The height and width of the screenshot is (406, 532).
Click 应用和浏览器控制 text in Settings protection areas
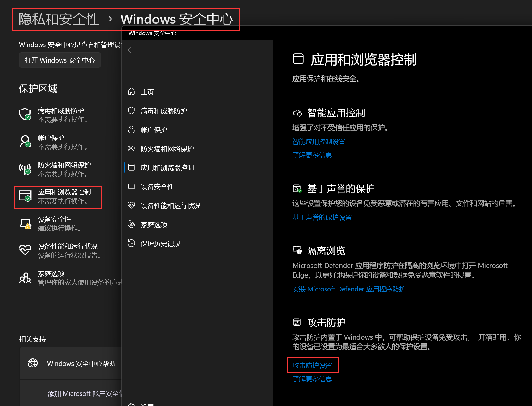point(64,192)
